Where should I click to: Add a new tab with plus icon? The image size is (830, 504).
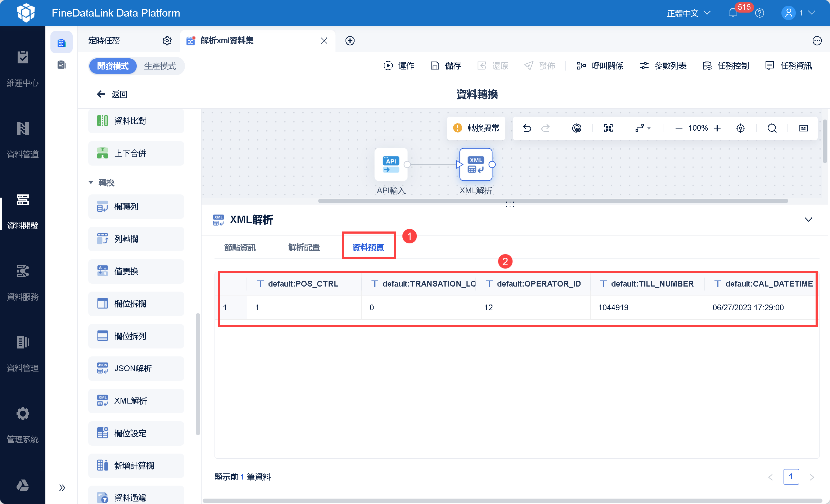point(350,41)
